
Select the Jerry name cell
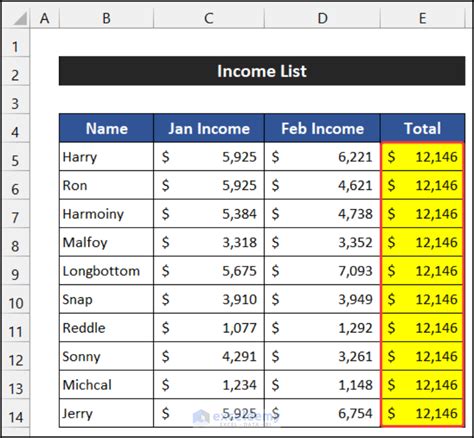106,413
